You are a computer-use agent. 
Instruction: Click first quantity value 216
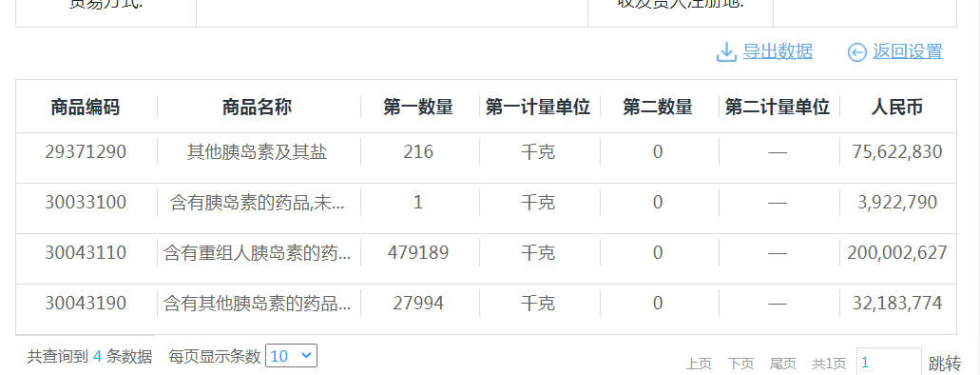[x=418, y=151]
